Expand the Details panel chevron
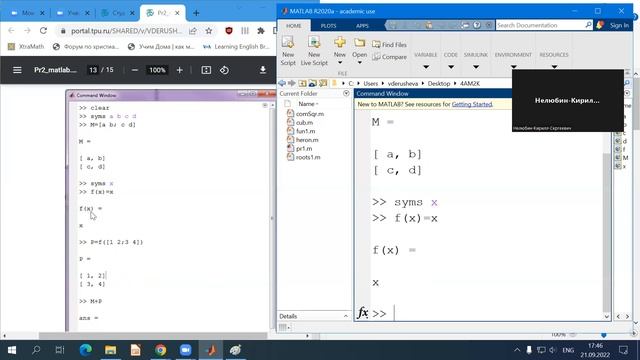 346,316
